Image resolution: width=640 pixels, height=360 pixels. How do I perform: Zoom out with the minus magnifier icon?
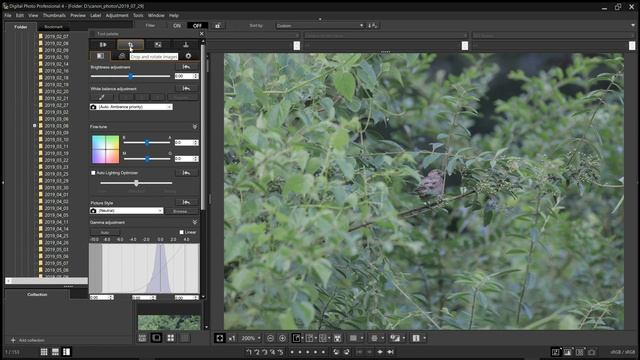point(270,338)
